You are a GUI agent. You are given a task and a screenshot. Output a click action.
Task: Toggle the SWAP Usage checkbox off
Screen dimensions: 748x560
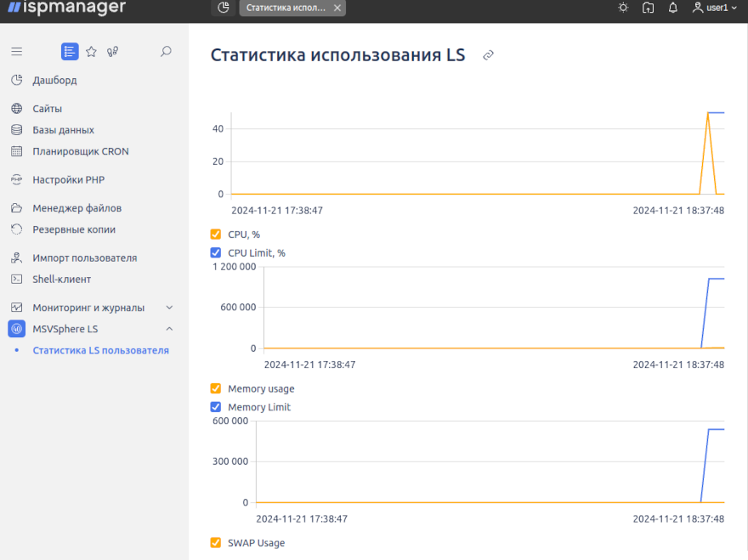(x=215, y=542)
